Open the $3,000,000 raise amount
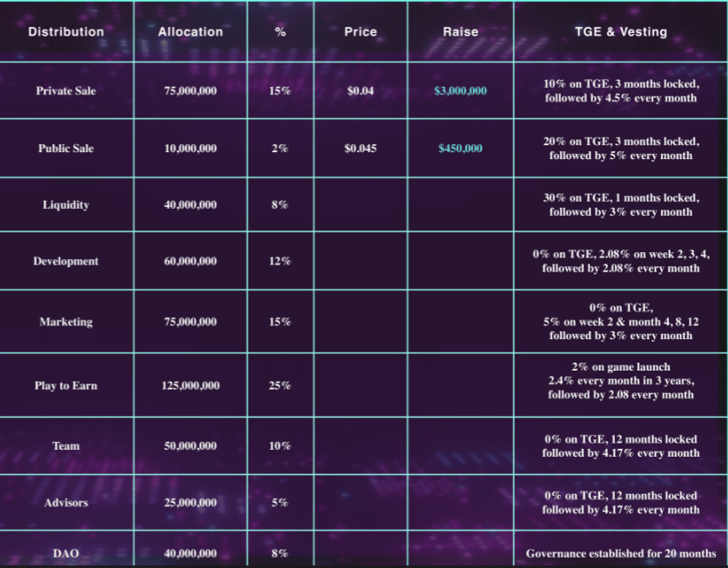728x568 pixels. pos(460,90)
